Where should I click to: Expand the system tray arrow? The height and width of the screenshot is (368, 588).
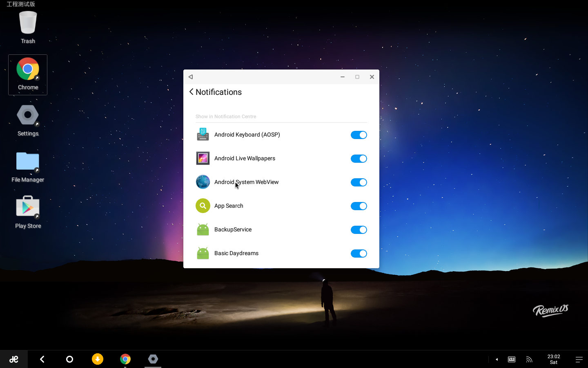point(497,359)
